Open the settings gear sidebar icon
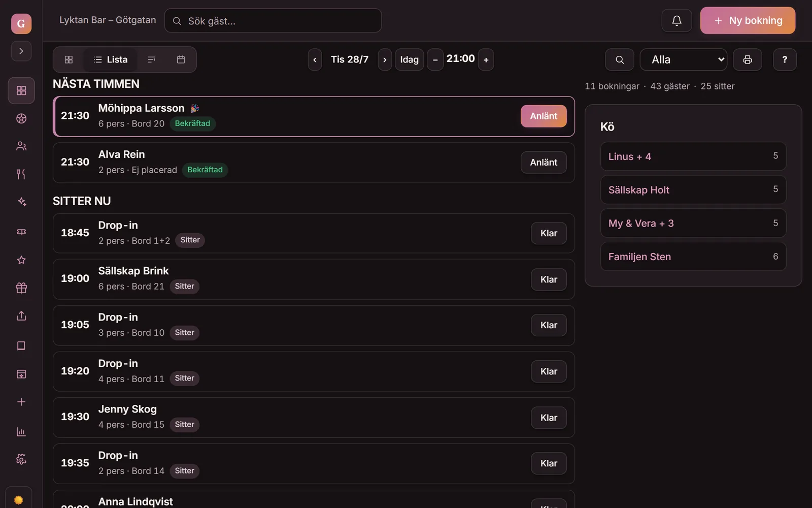Screen dimensions: 812x508 click(21, 459)
